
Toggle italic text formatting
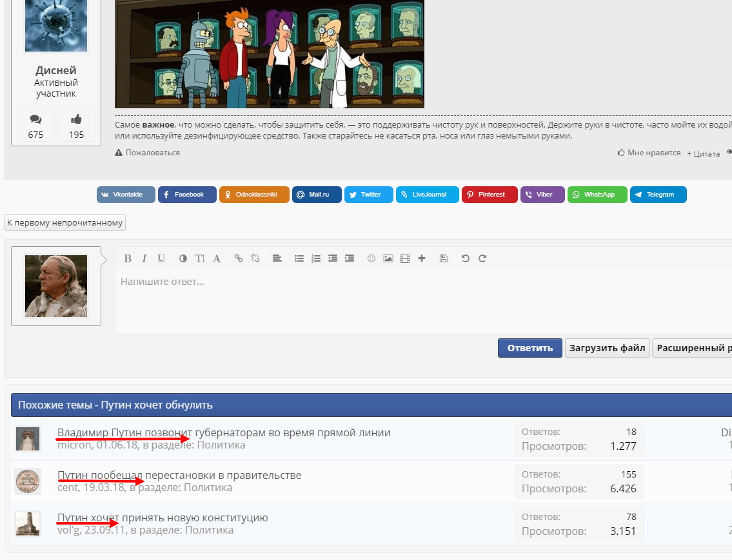coord(144,258)
